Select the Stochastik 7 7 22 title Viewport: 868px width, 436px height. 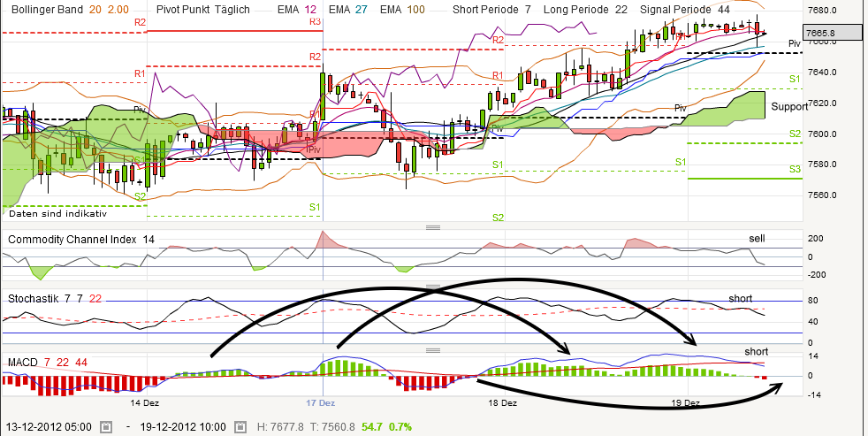(55, 299)
